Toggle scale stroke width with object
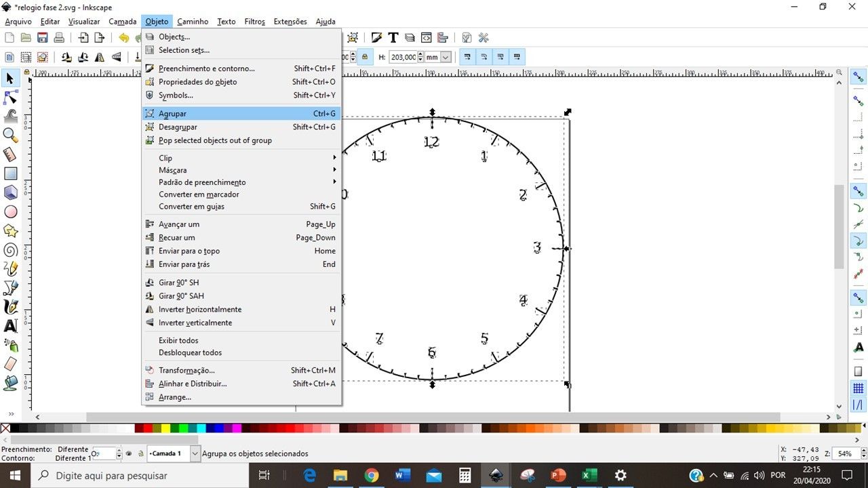This screenshot has width=868, height=488. pyautogui.click(x=468, y=58)
